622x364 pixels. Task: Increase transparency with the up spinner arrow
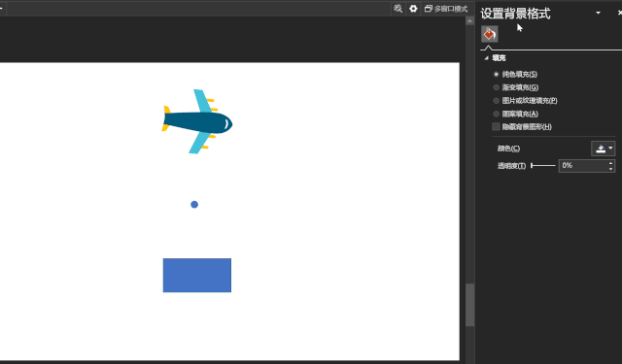pyautogui.click(x=611, y=162)
